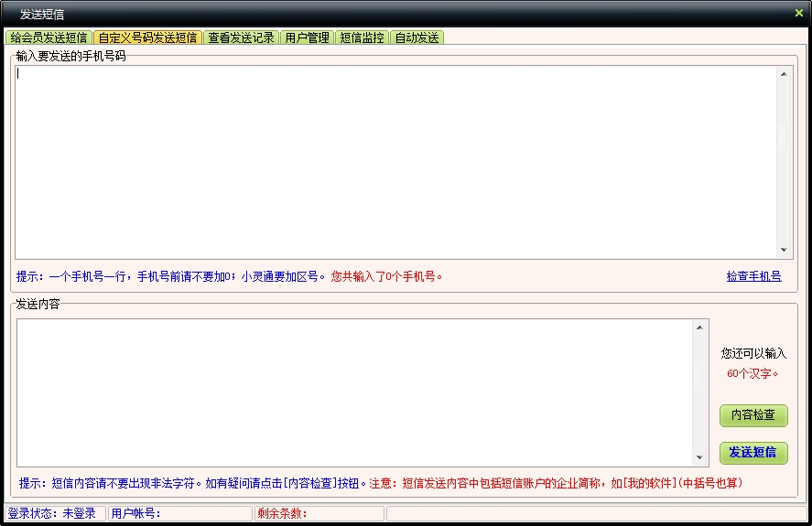Click the 用户帐号 status bar field
This screenshot has height=526, width=812.
pos(179,513)
